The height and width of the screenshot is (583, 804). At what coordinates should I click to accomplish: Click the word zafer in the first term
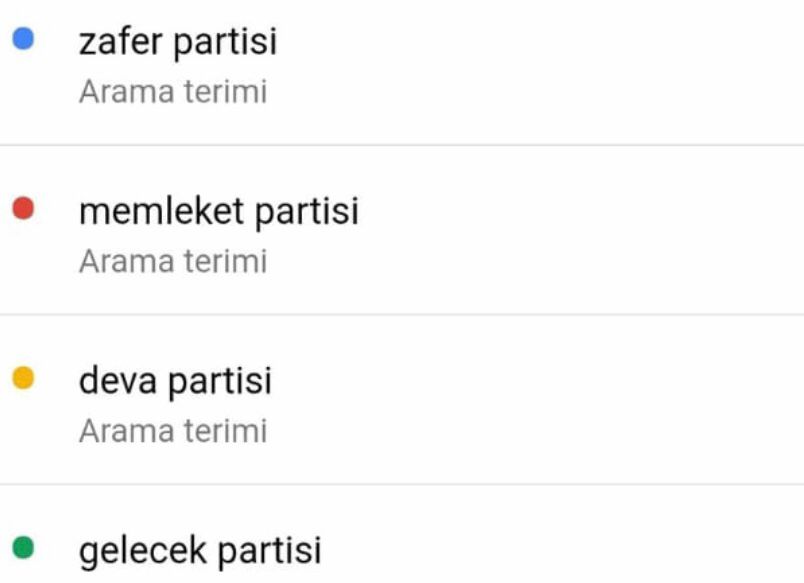(121, 41)
